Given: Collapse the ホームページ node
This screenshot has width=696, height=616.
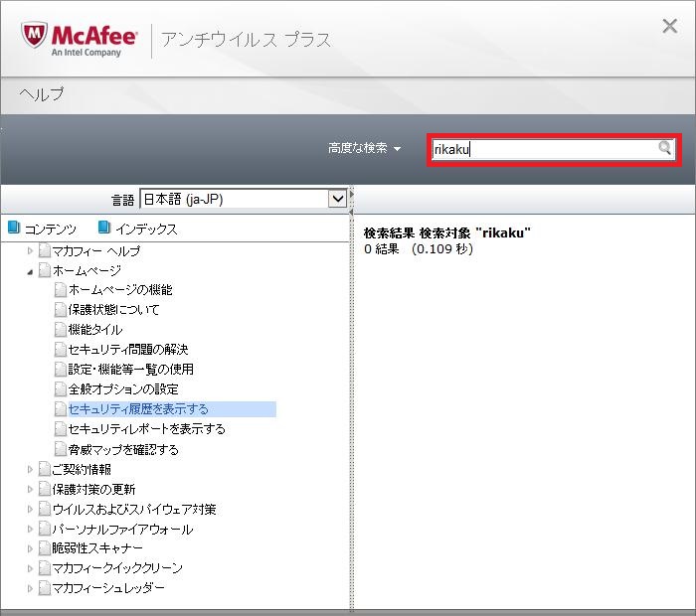Looking at the screenshot, I should [x=30, y=271].
